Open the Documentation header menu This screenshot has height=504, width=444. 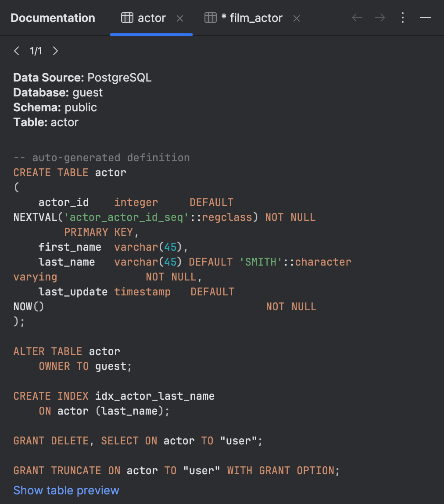(x=53, y=18)
